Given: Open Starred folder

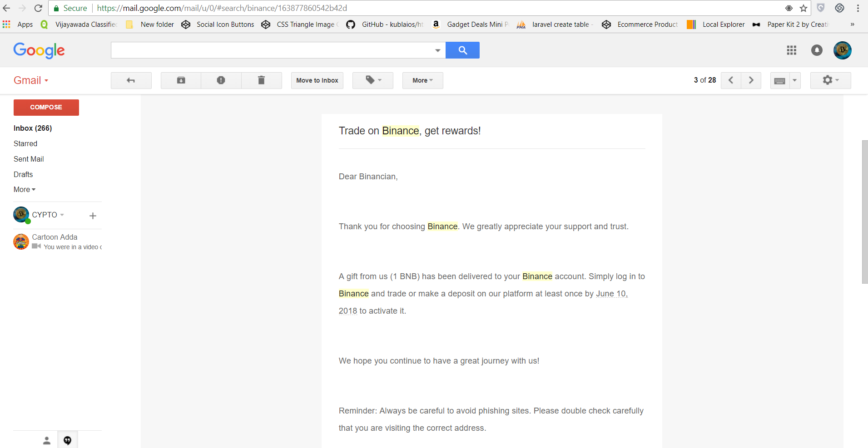Looking at the screenshot, I should coord(25,144).
